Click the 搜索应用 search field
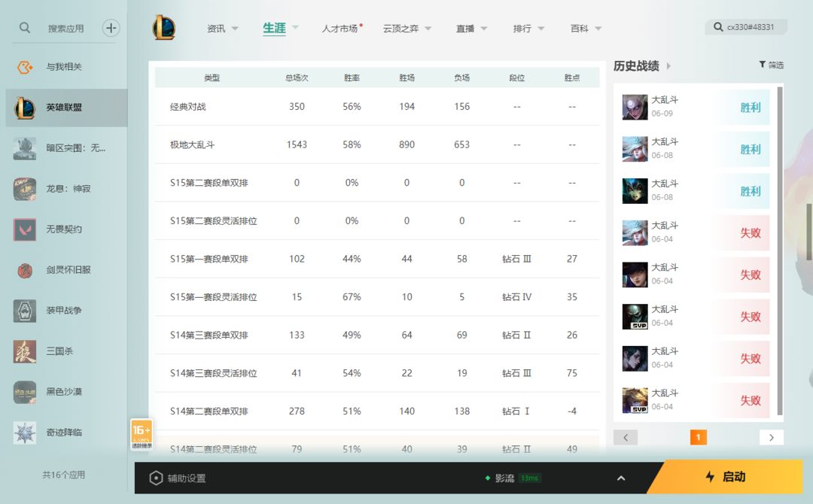813x504 pixels. [x=65, y=29]
